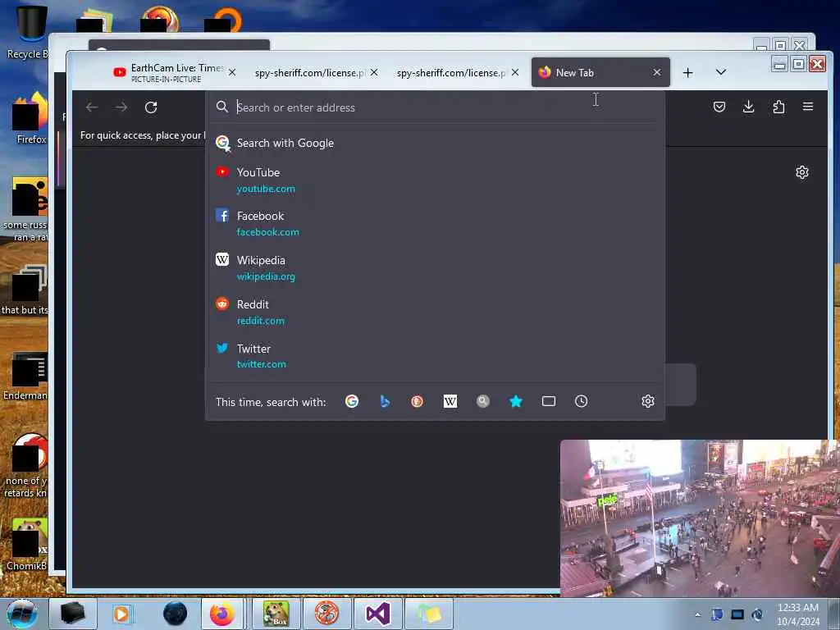This screenshot has height=630, width=840.
Task: Close the first spy-sheriff.com tab
Action: [x=374, y=72]
